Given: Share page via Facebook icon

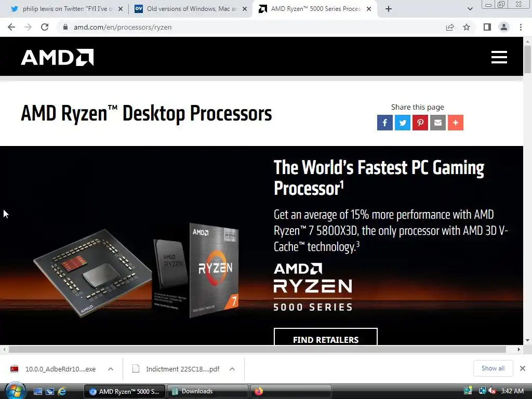Looking at the screenshot, I should click(x=385, y=123).
